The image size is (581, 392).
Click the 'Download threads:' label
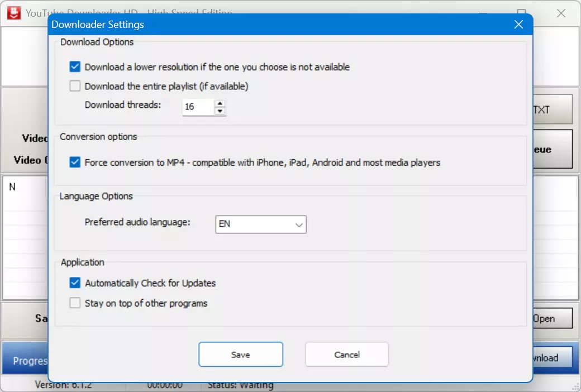pyautogui.click(x=123, y=105)
